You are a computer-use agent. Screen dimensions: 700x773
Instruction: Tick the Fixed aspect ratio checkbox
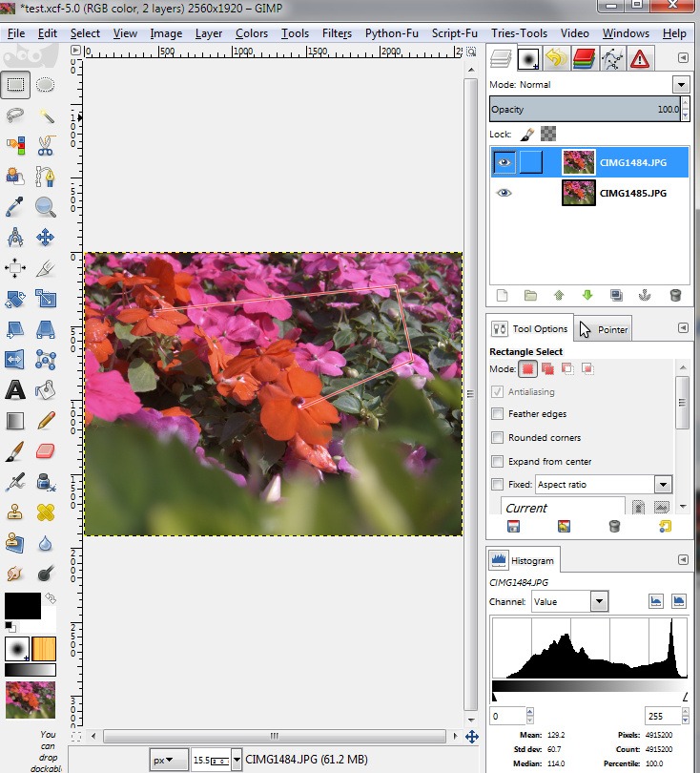498,485
